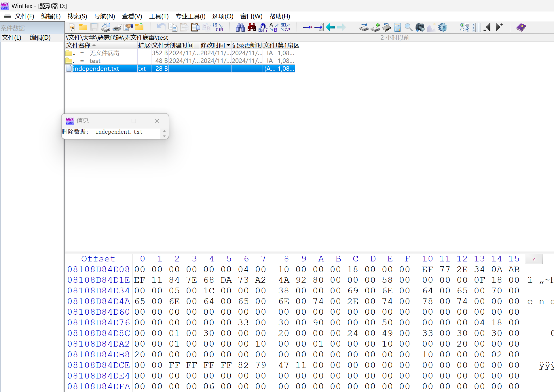554x392 pixels.
Task: Open the 工具(T) menu
Action: (x=159, y=16)
